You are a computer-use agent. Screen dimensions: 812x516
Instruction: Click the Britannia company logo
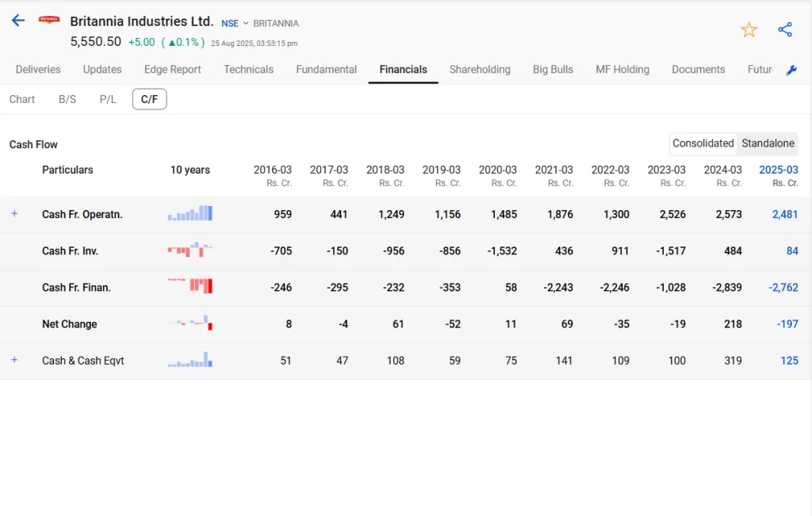pos(49,20)
